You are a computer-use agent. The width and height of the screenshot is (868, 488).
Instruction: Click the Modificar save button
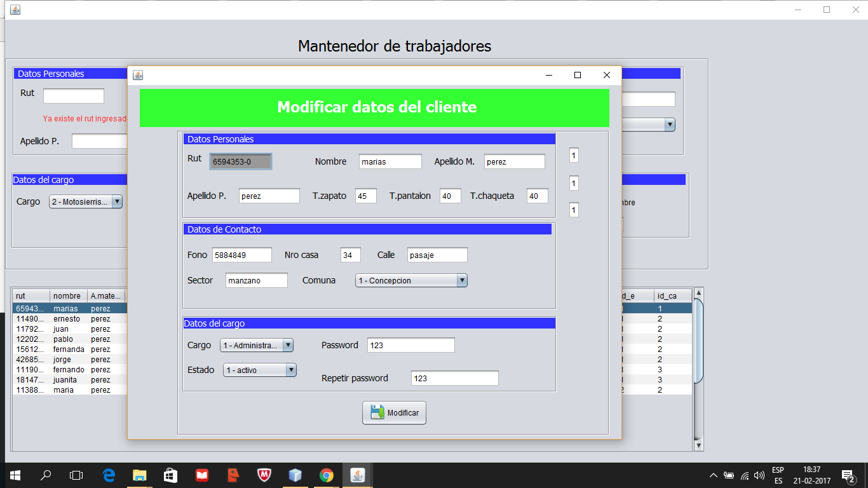394,412
